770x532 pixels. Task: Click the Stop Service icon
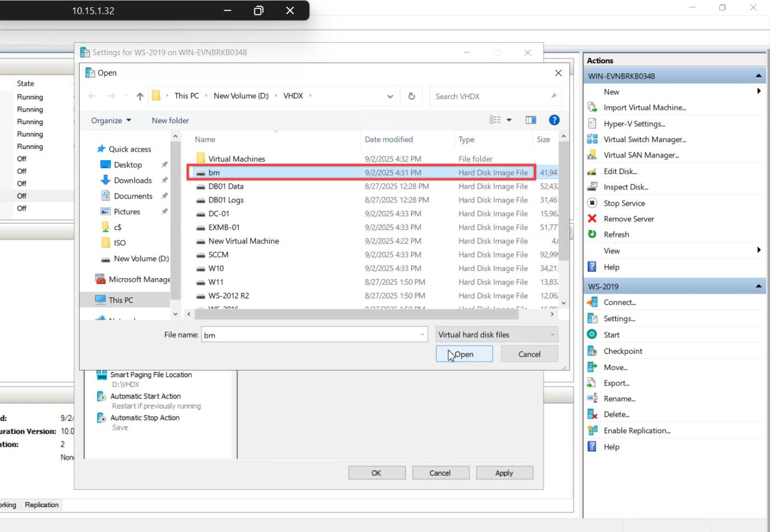[592, 203]
